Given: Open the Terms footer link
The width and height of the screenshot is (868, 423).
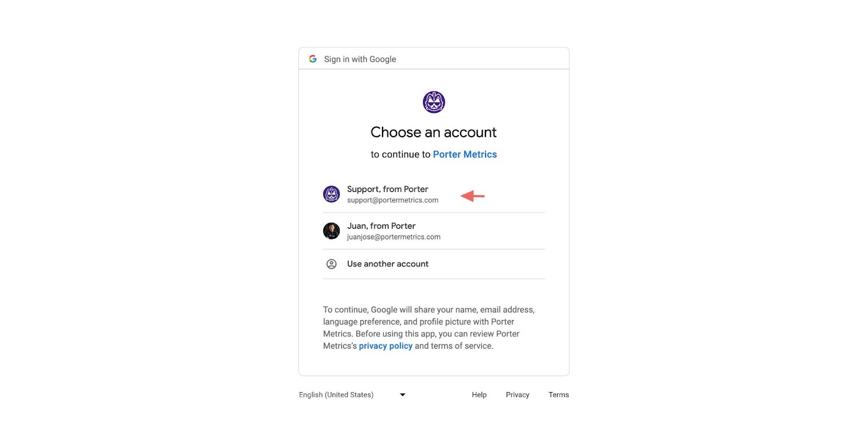Looking at the screenshot, I should coord(559,395).
